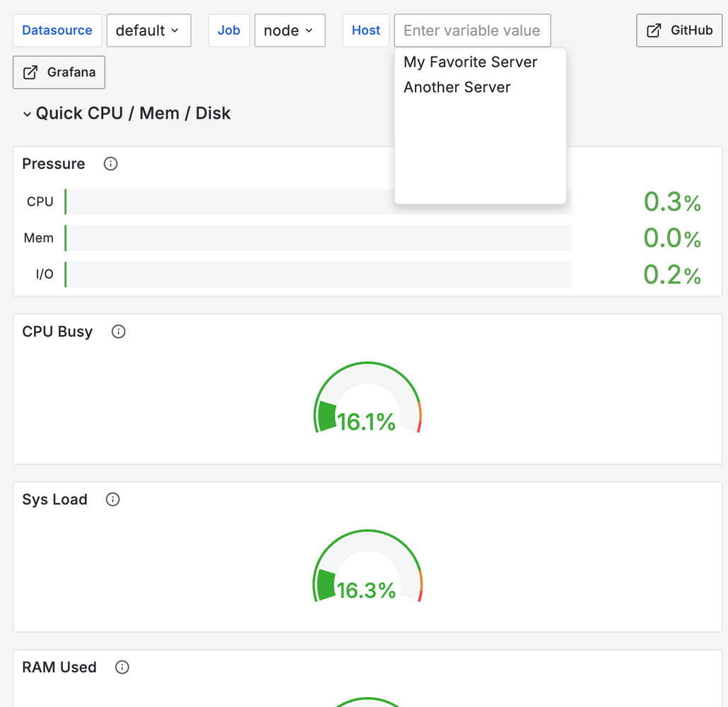Open the Grafana external link button
Screen dimensions: 728x707
coord(59,72)
